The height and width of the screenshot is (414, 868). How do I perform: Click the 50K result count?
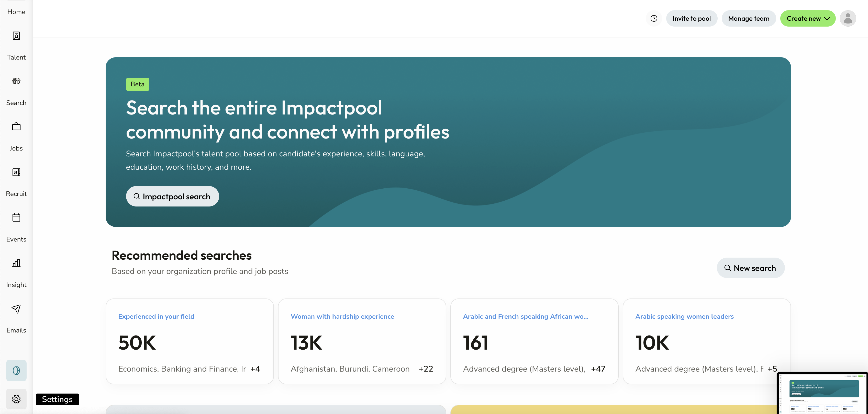[137, 343]
